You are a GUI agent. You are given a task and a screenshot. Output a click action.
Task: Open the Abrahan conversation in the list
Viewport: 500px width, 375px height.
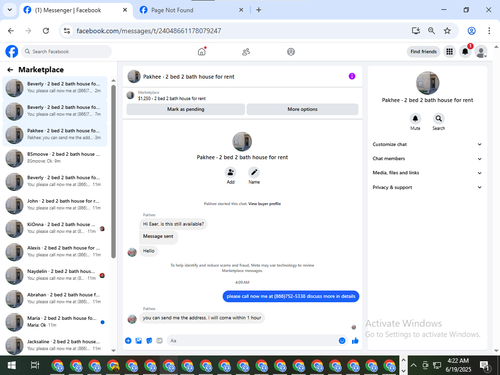pos(55,298)
